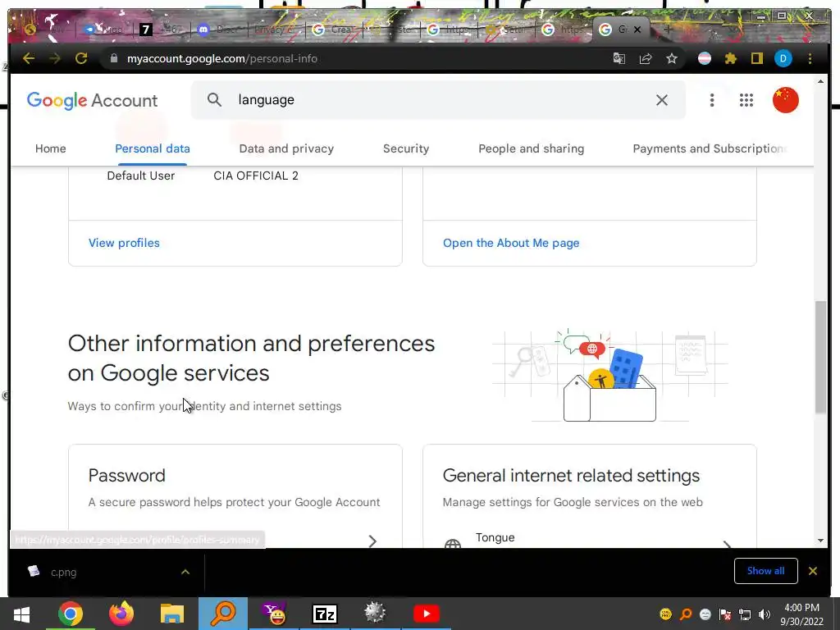Click the network tray icon
Screen dimensions: 840x630
745,614
